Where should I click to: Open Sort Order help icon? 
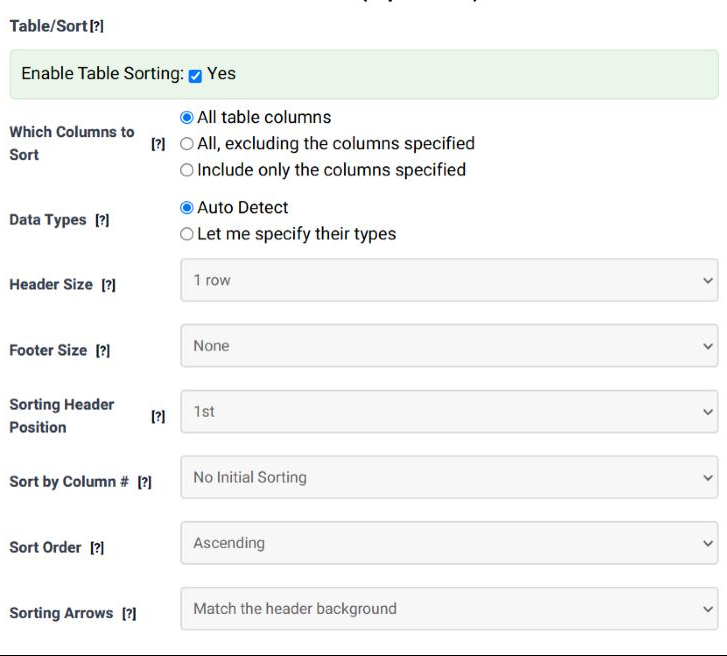tap(97, 548)
